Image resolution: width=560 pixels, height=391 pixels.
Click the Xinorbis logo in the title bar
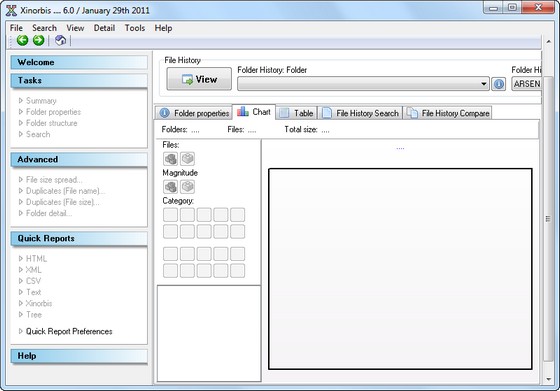point(11,10)
